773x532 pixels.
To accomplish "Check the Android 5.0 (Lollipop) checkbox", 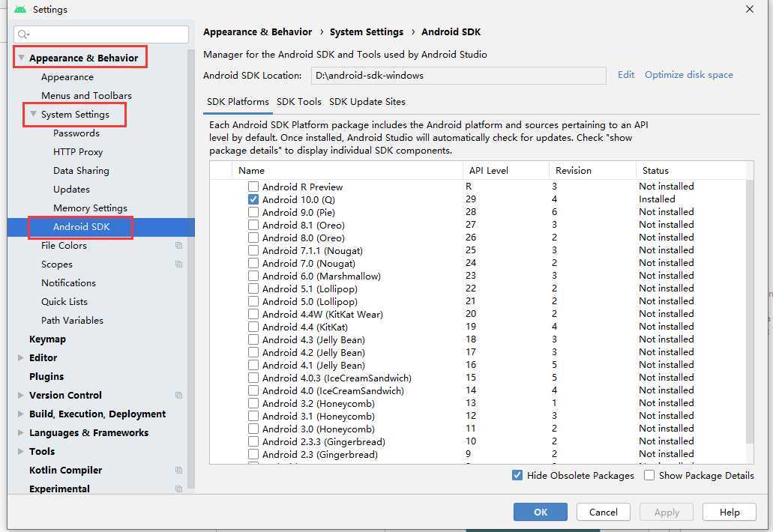I will (253, 301).
